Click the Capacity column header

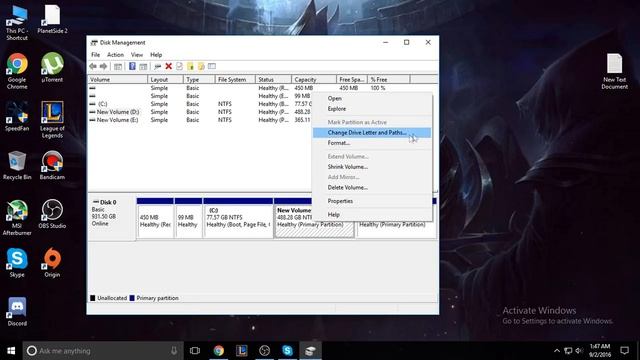(x=314, y=80)
